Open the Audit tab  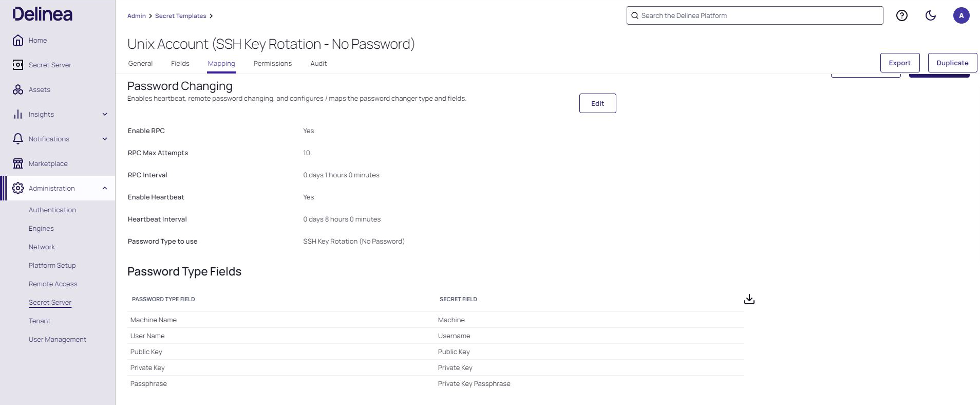point(318,63)
